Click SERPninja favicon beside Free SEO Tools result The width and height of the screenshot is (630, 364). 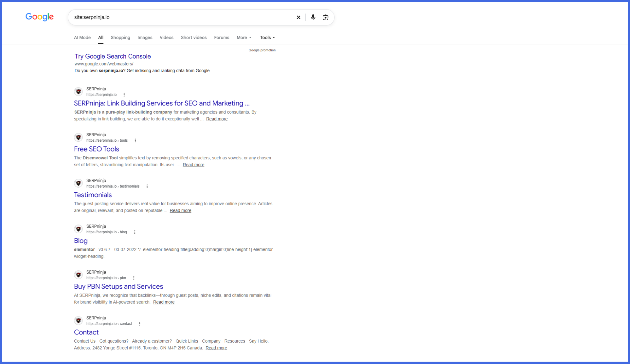click(x=78, y=137)
